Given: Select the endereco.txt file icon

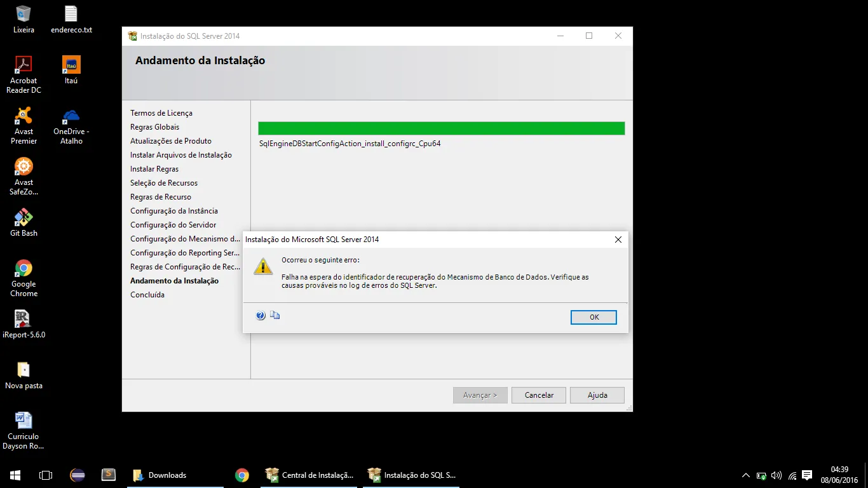Looking at the screenshot, I should coord(71,15).
